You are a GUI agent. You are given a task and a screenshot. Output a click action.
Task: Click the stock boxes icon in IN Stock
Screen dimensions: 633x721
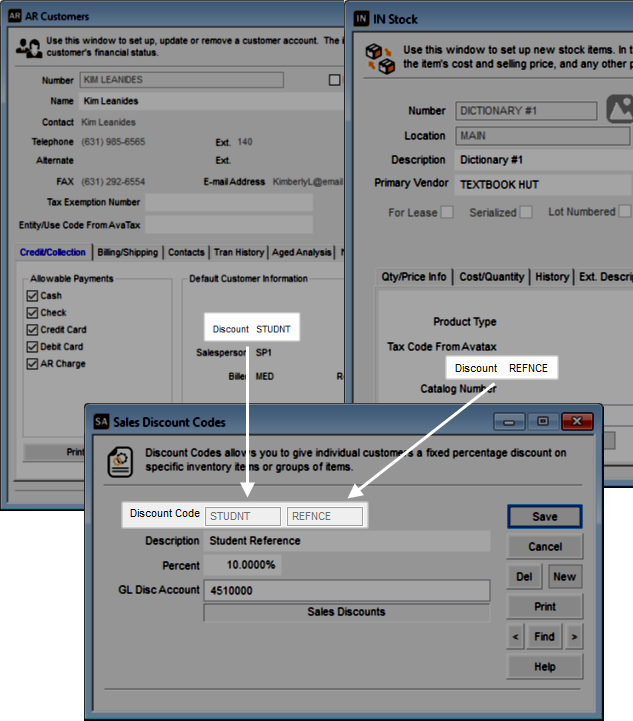coord(378,56)
